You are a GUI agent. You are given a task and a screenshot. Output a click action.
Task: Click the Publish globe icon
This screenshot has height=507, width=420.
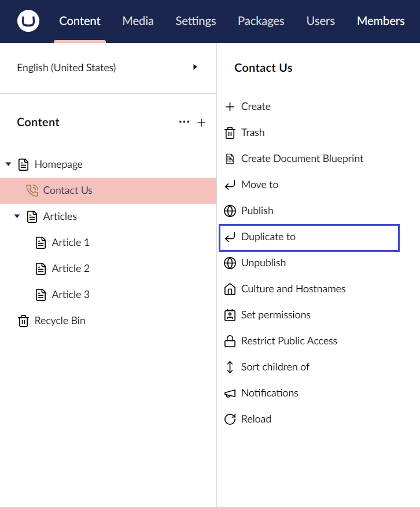(230, 211)
